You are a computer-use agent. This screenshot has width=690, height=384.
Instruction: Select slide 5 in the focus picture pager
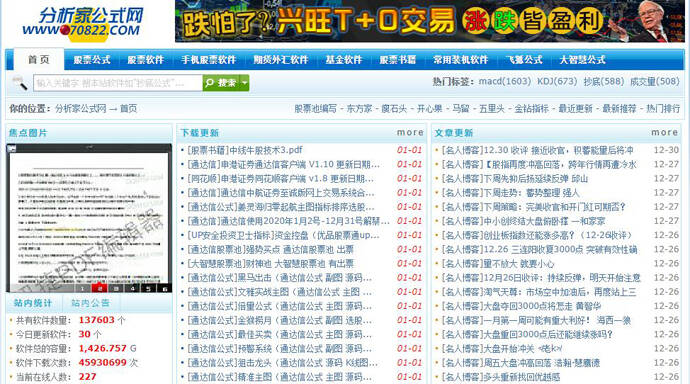pyautogui.click(x=149, y=289)
